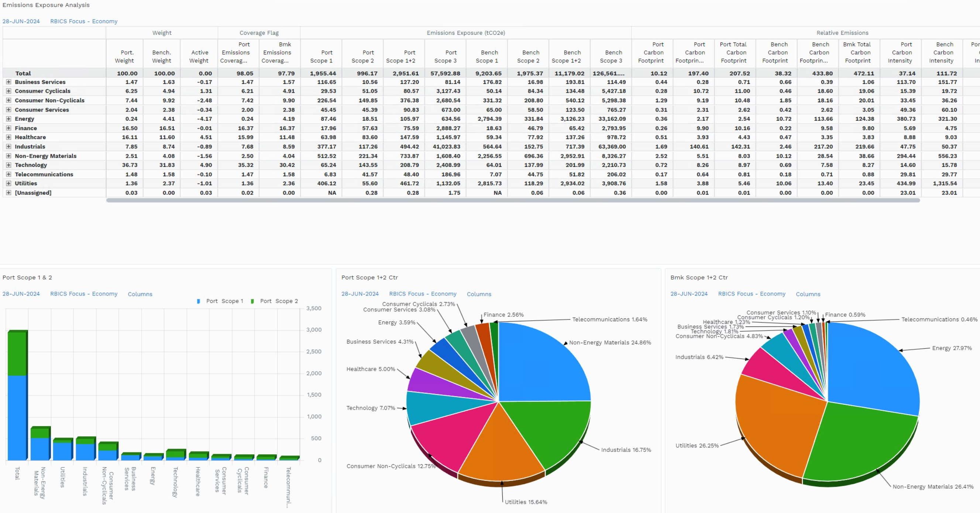Open RBICS Focus - Economy grouping in top table
Viewport: 980px width, 513px height.
pos(84,21)
